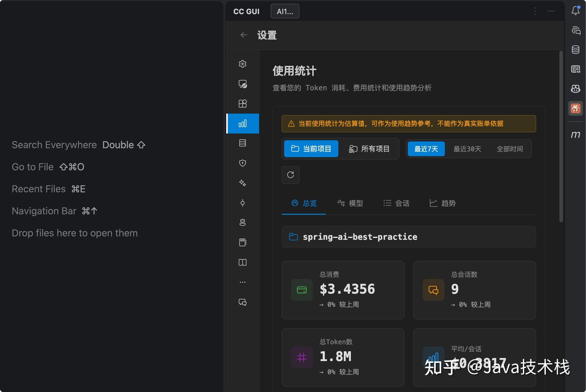Select the 当前项目 scope toggle

point(311,149)
